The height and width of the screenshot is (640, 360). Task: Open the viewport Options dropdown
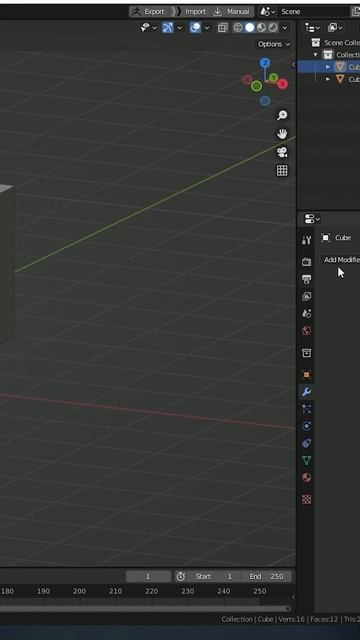point(274,44)
